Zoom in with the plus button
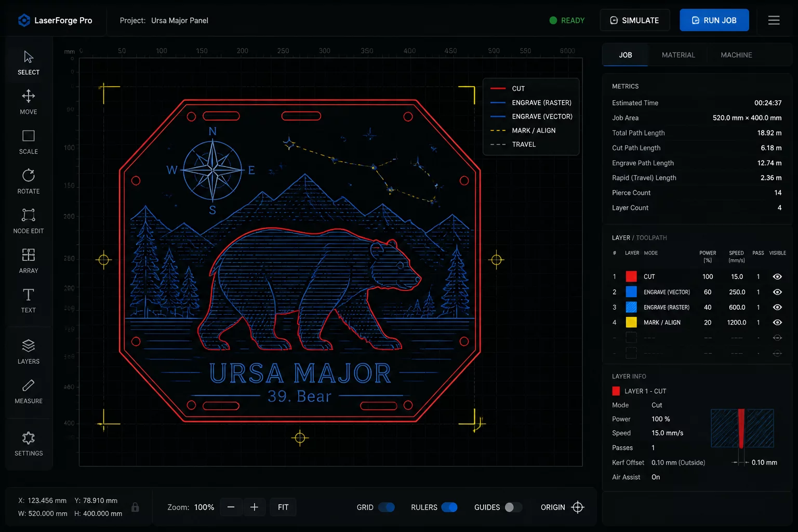The width and height of the screenshot is (798, 532). (254, 507)
